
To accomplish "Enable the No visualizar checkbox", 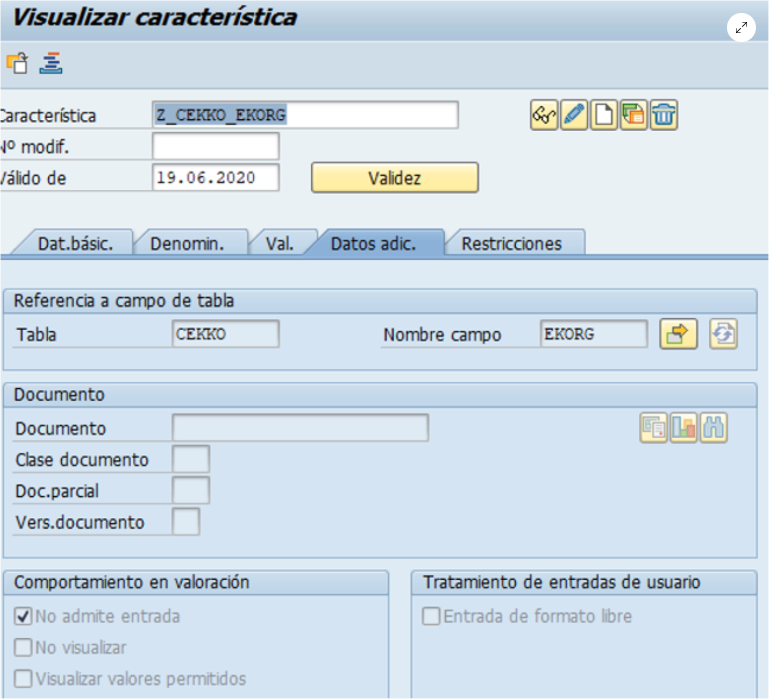I will tap(23, 648).
